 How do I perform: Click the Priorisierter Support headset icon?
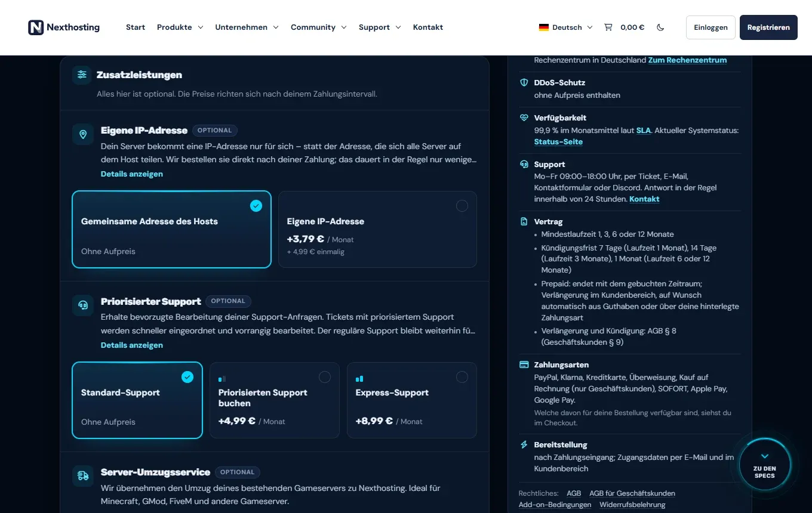pyautogui.click(x=82, y=305)
